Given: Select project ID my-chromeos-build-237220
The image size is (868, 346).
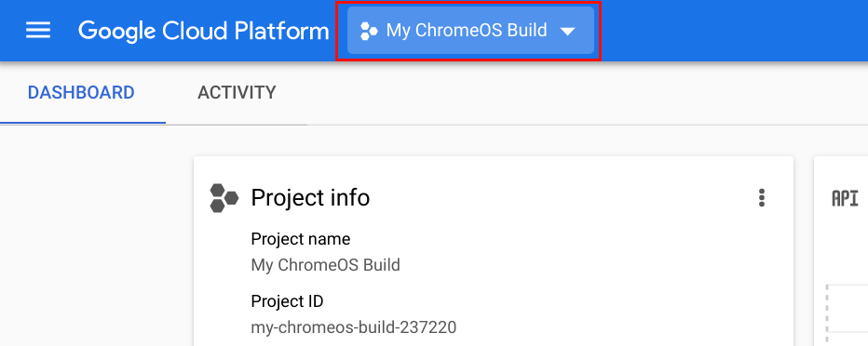Looking at the screenshot, I should coord(354,327).
